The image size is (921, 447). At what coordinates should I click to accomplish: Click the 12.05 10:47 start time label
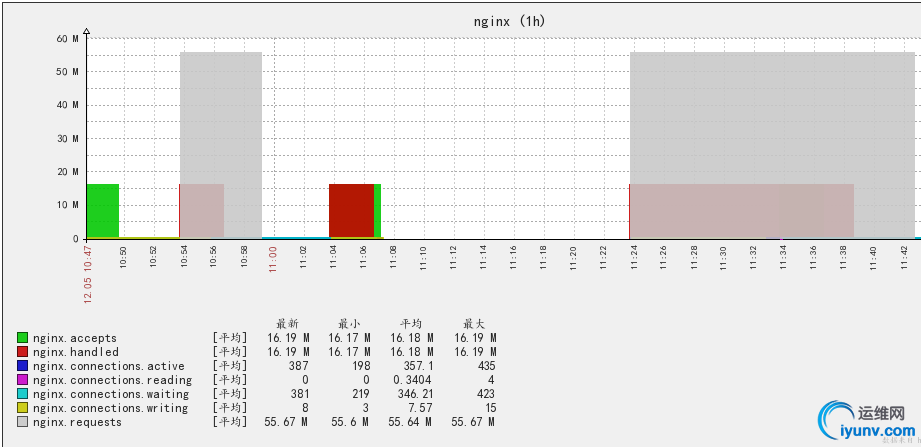click(88, 274)
